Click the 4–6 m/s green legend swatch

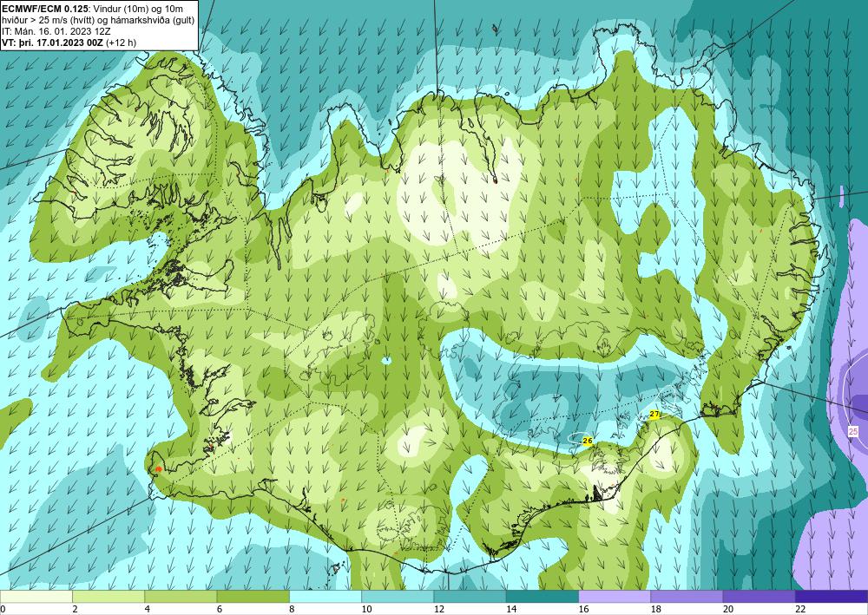click(x=181, y=596)
